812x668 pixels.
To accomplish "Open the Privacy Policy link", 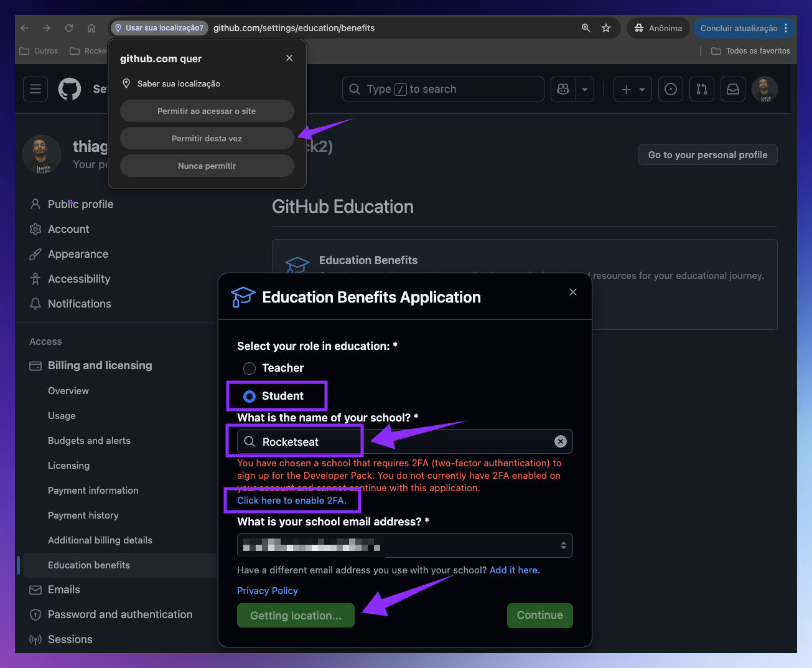I will coord(268,591).
